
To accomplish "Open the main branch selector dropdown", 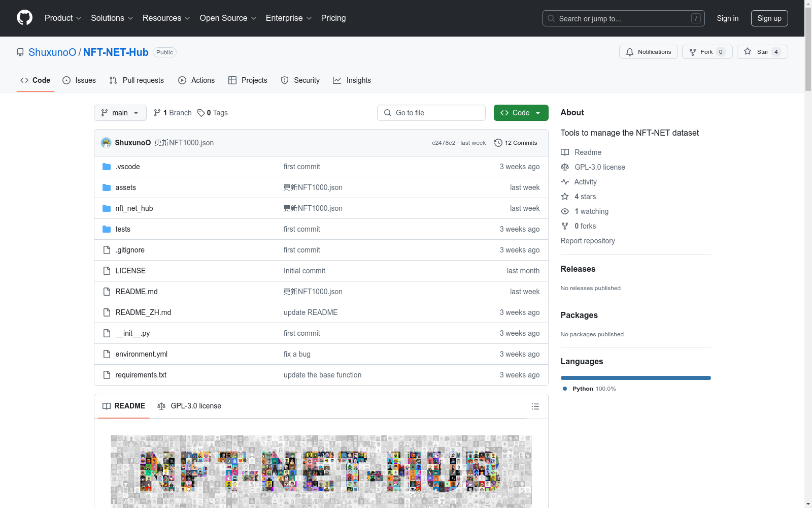I will [120, 113].
